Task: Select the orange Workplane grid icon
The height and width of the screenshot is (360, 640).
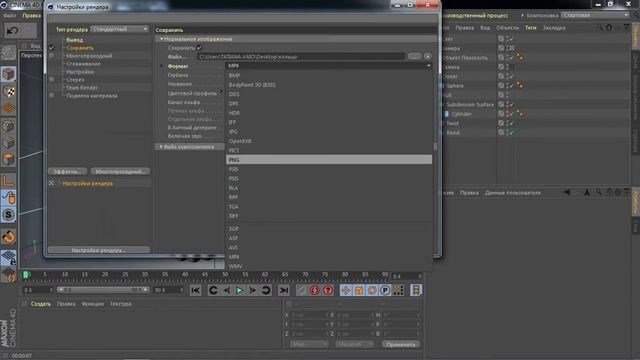Action: tap(8, 109)
